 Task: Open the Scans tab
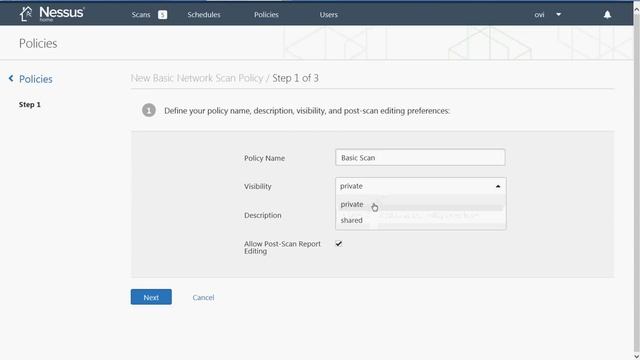coord(141,15)
